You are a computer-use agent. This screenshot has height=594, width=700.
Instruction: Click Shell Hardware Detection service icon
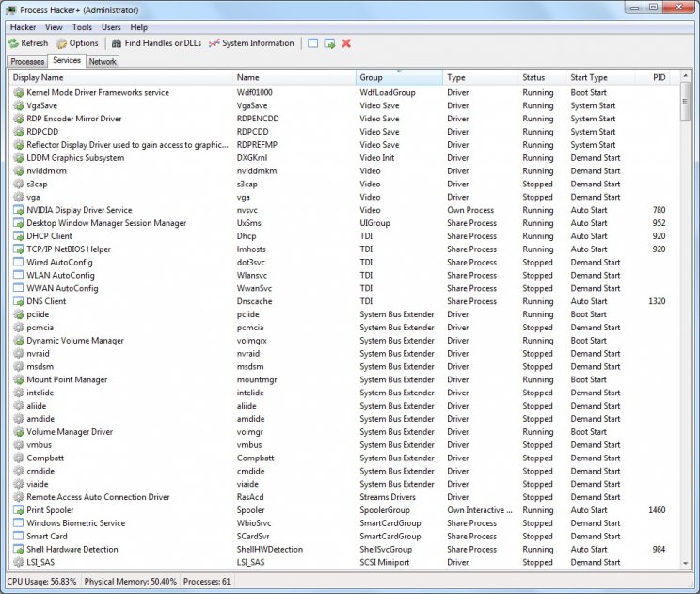pos(18,549)
